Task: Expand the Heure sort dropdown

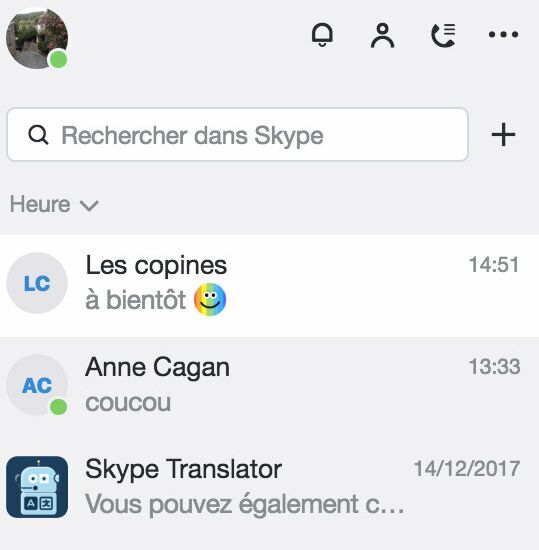Action: [x=54, y=204]
